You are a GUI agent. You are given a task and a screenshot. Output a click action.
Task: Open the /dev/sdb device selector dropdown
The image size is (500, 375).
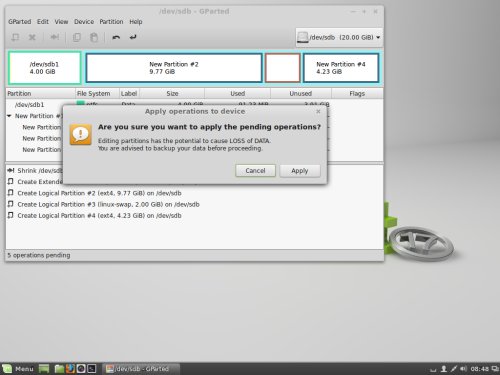tap(339, 37)
